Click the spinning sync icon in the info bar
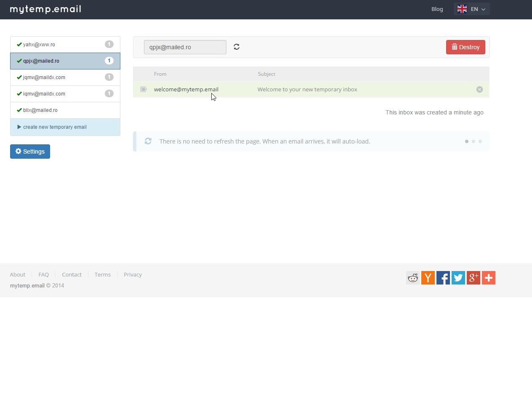The width and height of the screenshot is (532, 399). (148, 141)
